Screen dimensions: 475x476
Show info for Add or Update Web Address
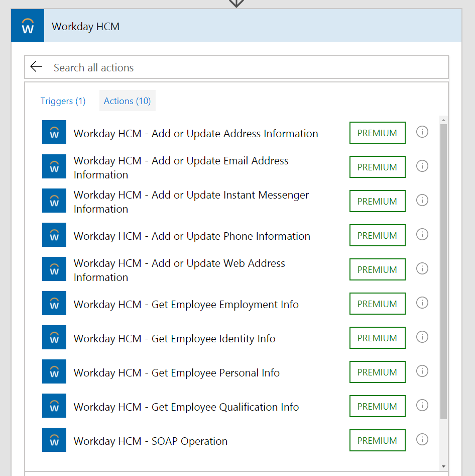click(422, 269)
